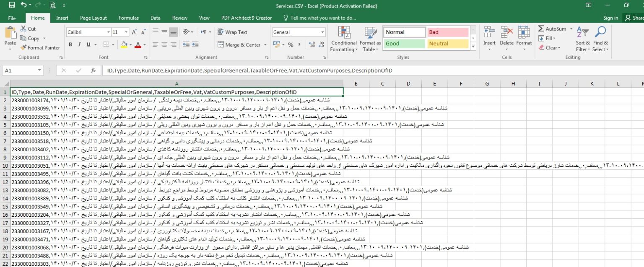
Task: Click the Format Painter brush icon
Action: (x=23, y=48)
